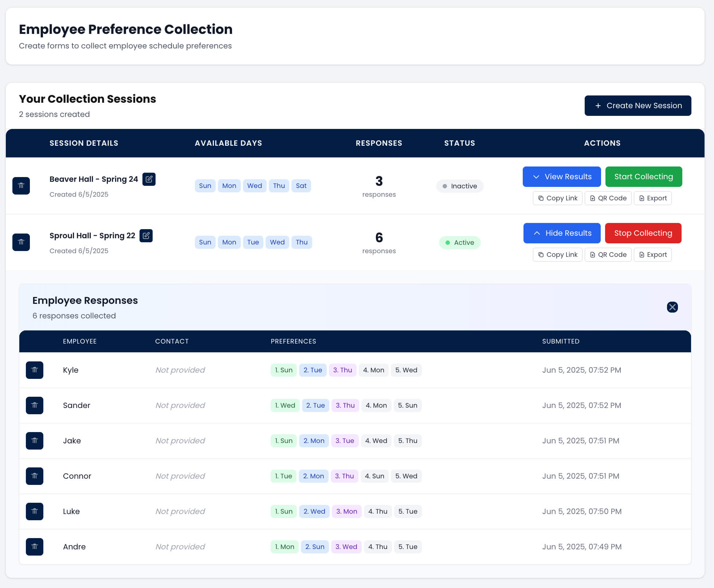Click Connor's '1. Tue' preference chip

coord(283,476)
